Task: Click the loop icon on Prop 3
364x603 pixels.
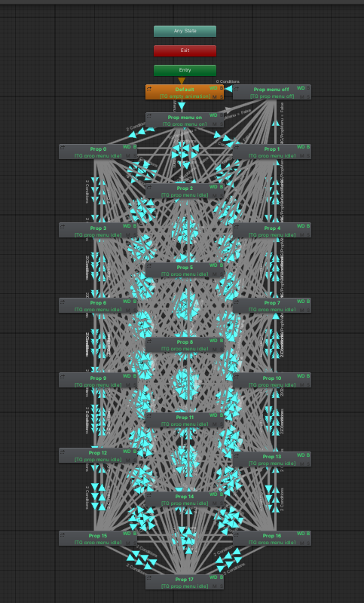Action: [x=63, y=227]
